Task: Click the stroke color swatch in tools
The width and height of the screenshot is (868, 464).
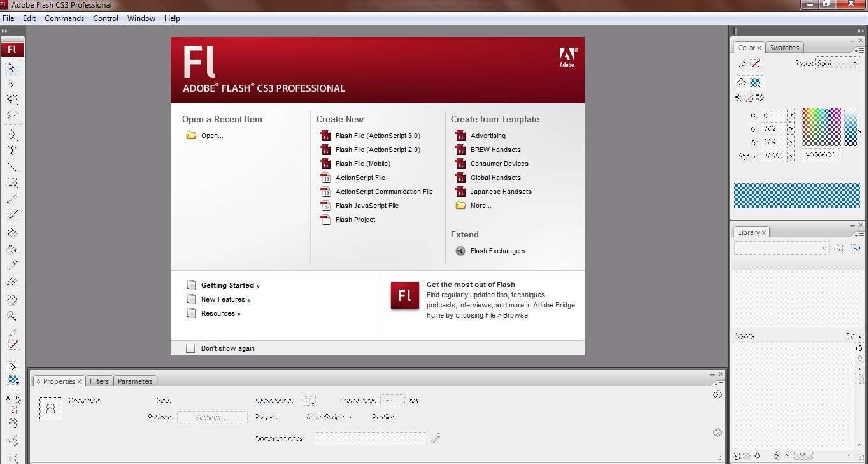Action: click(x=13, y=344)
